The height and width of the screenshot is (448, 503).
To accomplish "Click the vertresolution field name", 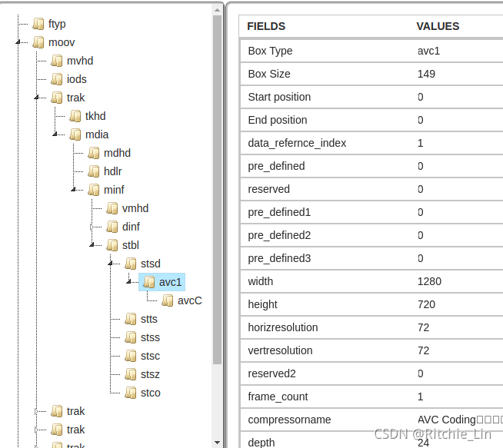I will [x=280, y=350].
